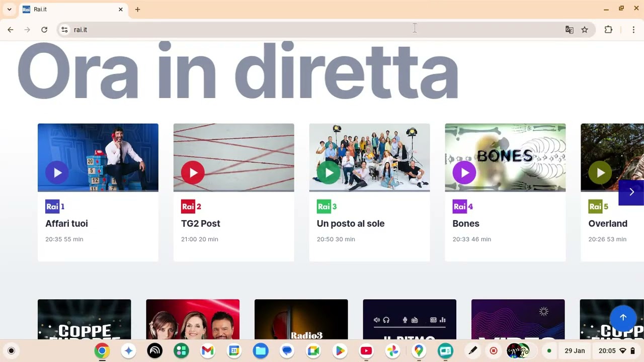View site information for rai.it

(64, 30)
